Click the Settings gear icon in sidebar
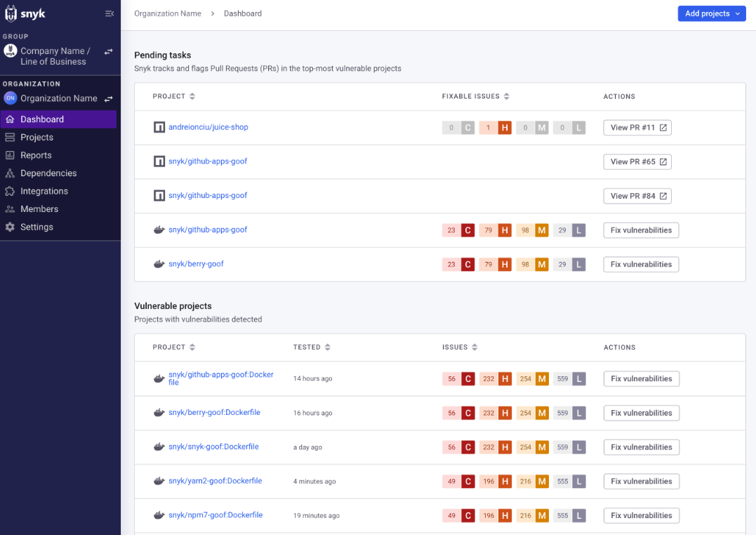Viewport: 756px width, 535px height. (10, 227)
